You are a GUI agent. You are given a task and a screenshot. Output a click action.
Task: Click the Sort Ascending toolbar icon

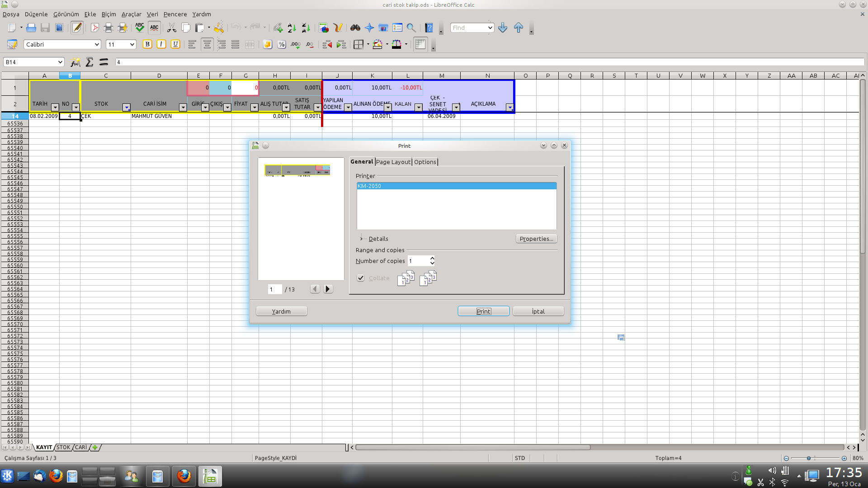click(x=292, y=28)
